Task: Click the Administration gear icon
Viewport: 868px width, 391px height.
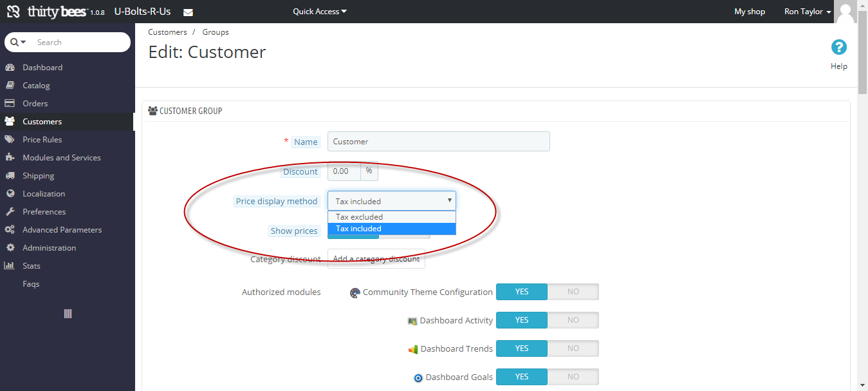Action: (10, 248)
